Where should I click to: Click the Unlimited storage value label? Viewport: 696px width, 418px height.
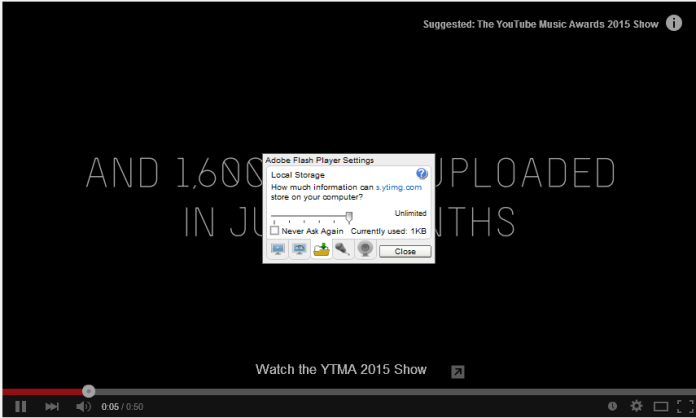pos(411,213)
